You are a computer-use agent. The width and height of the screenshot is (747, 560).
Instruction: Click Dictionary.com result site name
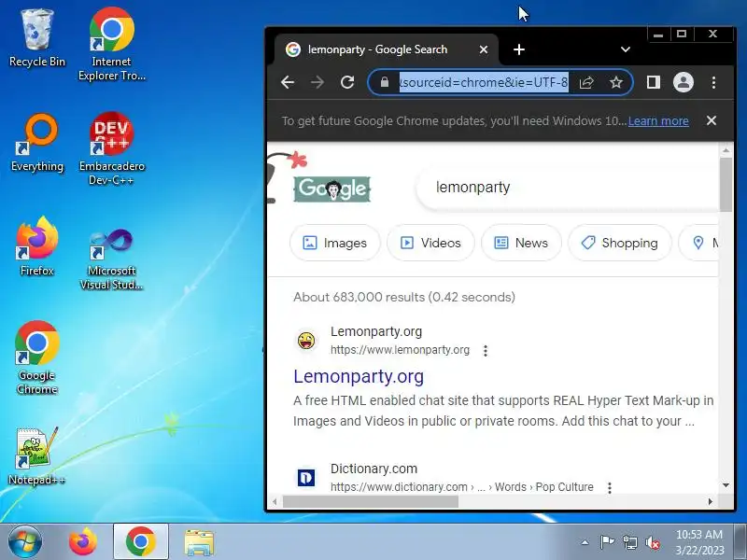pyautogui.click(x=374, y=469)
